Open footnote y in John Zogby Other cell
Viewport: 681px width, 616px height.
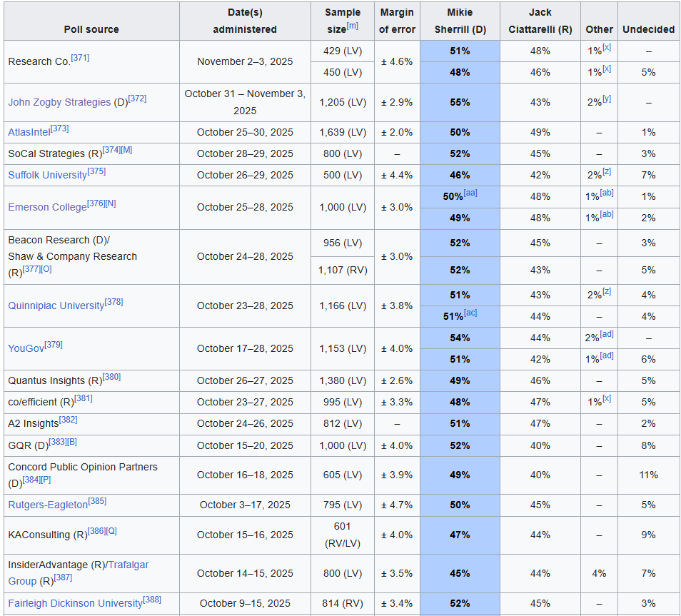607,99
